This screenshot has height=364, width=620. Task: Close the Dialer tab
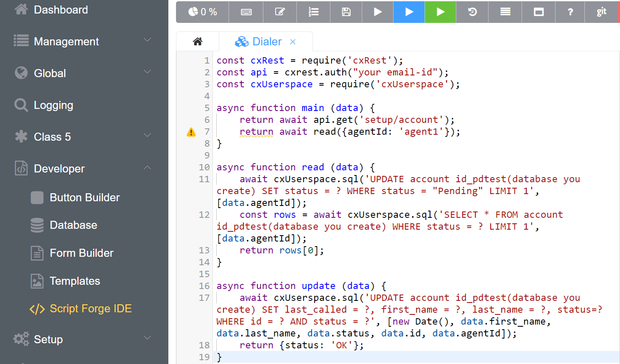point(293,42)
